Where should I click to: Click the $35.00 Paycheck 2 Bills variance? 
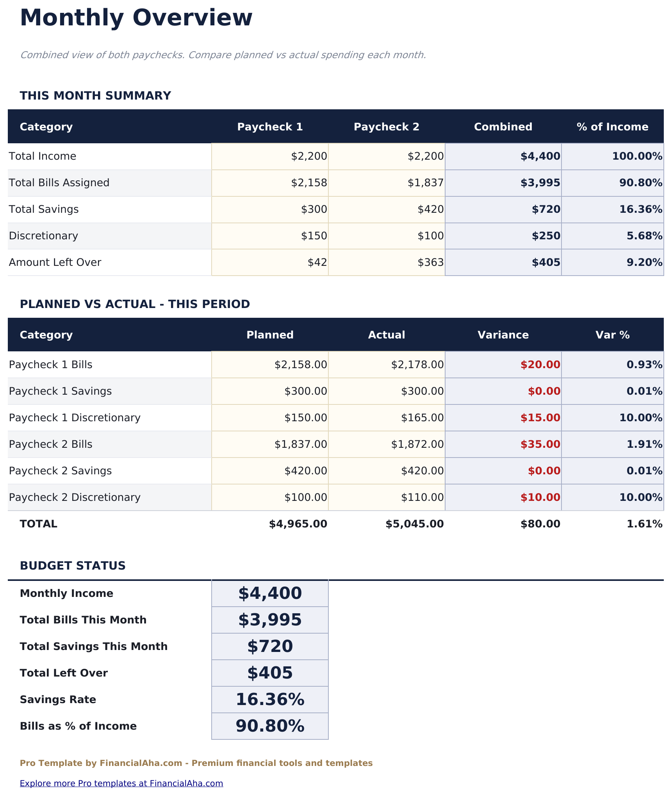(x=542, y=444)
